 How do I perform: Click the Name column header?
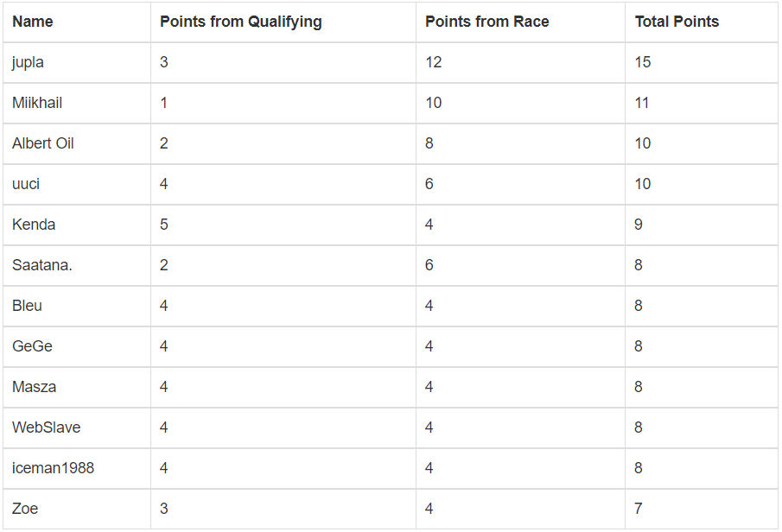click(x=33, y=22)
